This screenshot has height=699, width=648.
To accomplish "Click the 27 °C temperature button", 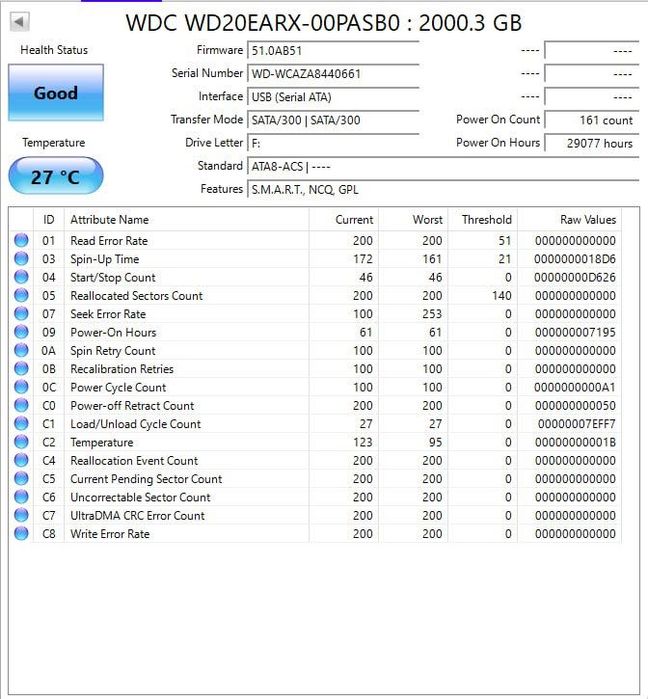I will click(56, 176).
